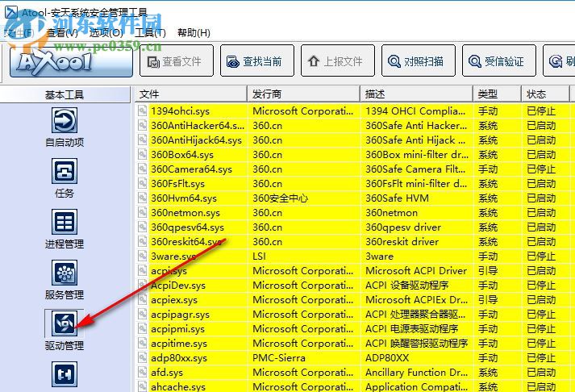Viewport: 575px width, 392px height.
Task: Click file icon beside 360Box64.sys
Action: (143, 154)
